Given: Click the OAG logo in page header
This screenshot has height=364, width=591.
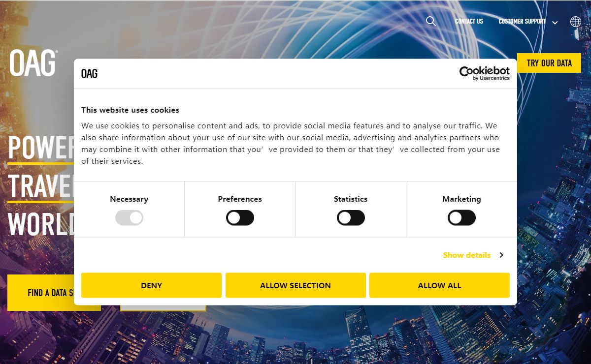Looking at the screenshot, I should (33, 62).
